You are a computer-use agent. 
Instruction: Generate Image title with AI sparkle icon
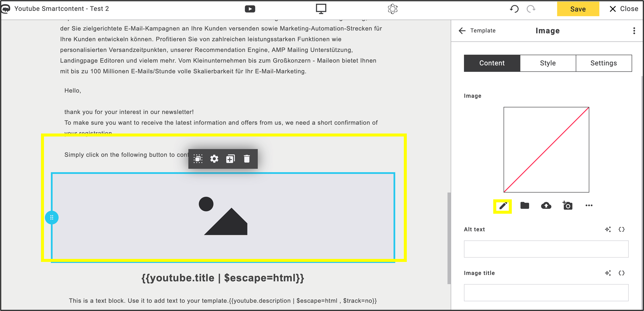(608, 273)
